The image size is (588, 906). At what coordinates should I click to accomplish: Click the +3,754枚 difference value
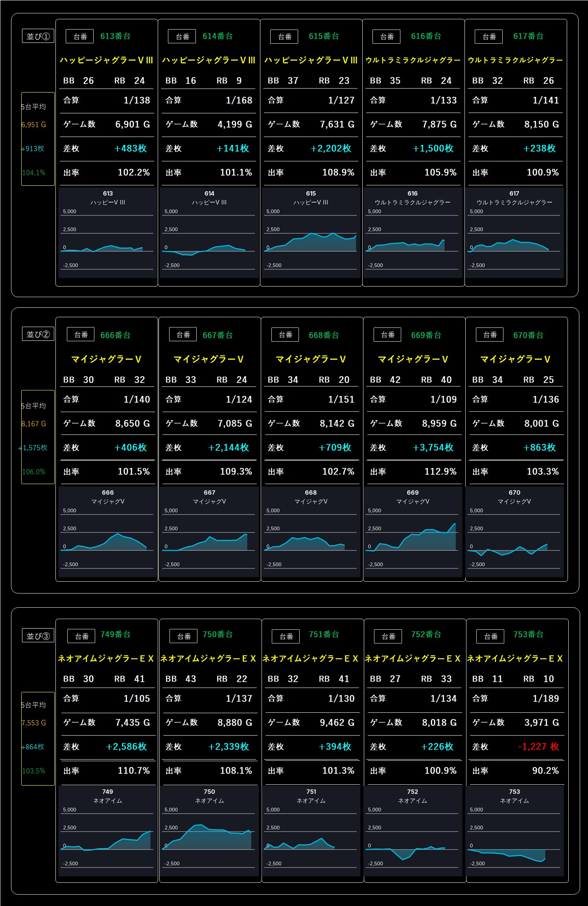click(433, 447)
